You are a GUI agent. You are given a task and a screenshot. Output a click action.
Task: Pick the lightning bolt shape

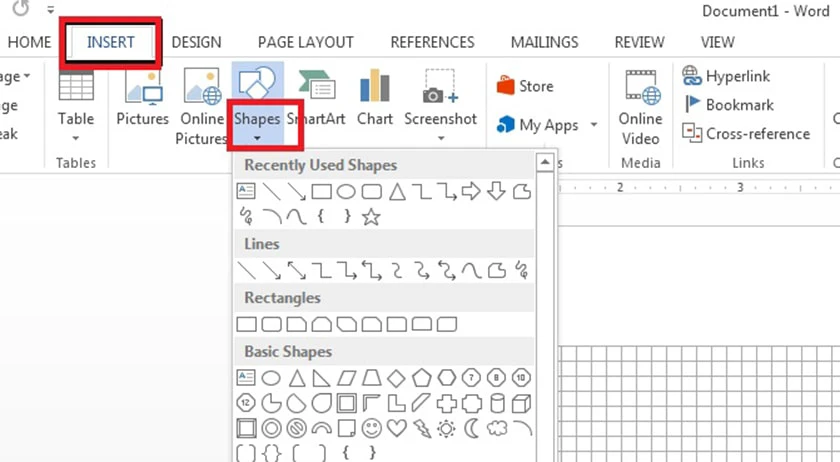click(x=422, y=428)
